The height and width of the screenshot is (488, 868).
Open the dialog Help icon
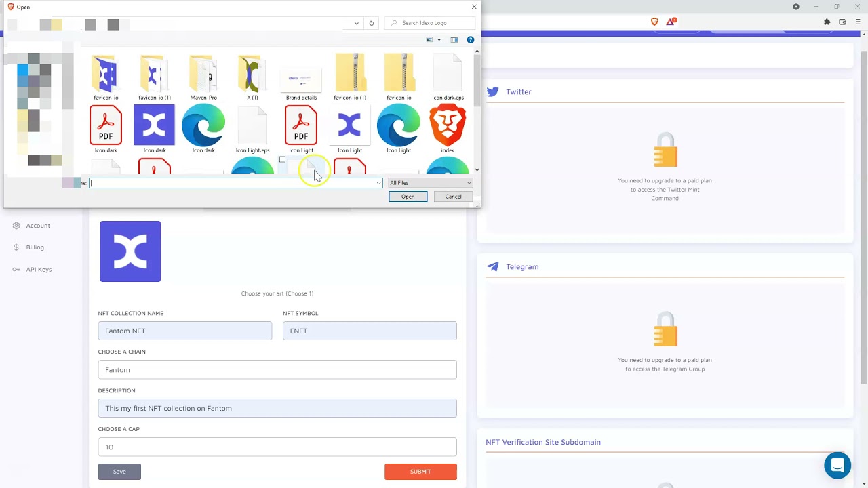tap(471, 40)
